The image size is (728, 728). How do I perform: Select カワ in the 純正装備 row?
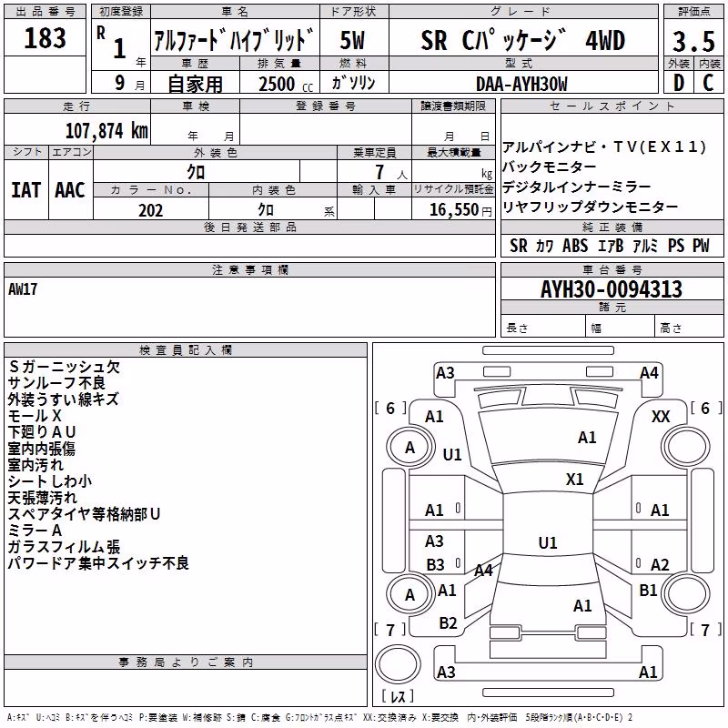tap(544, 246)
